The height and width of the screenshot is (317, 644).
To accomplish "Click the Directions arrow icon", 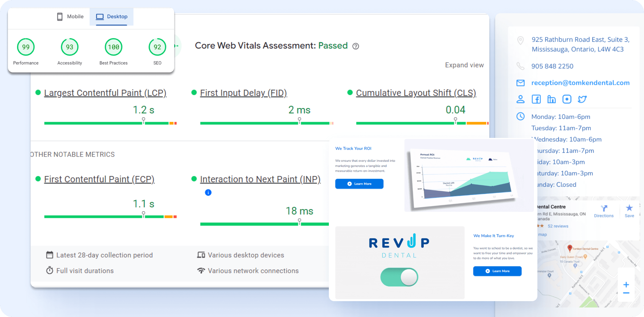I will pyautogui.click(x=604, y=209).
